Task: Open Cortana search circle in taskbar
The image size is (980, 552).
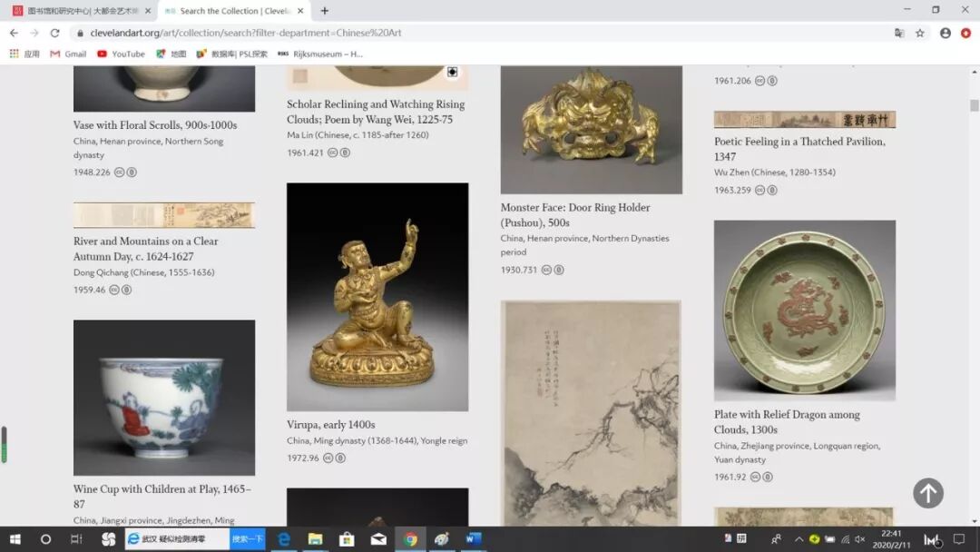Action: [x=45, y=539]
